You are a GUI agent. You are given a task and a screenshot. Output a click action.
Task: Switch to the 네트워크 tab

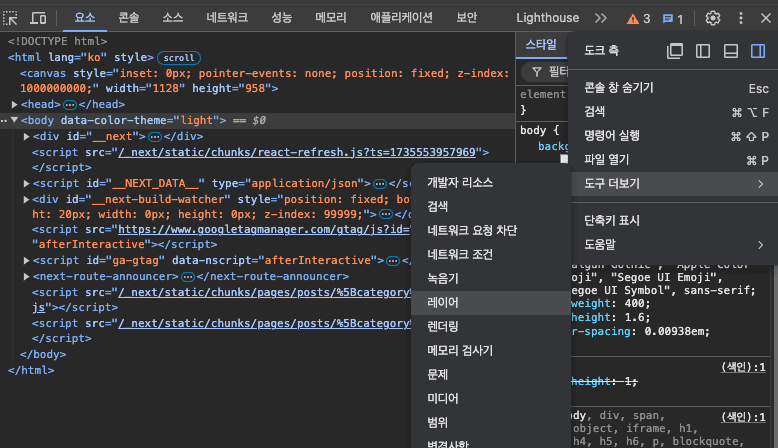[x=227, y=18]
